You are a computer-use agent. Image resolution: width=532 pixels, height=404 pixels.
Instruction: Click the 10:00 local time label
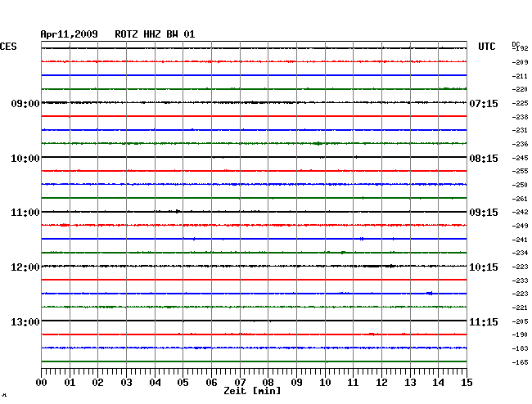tap(25, 159)
